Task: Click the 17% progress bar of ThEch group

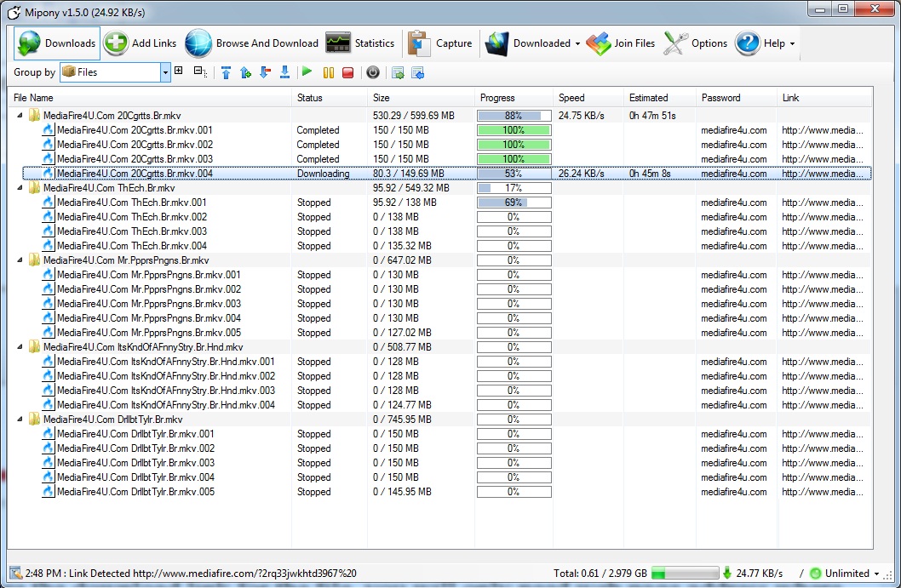Action: point(514,188)
